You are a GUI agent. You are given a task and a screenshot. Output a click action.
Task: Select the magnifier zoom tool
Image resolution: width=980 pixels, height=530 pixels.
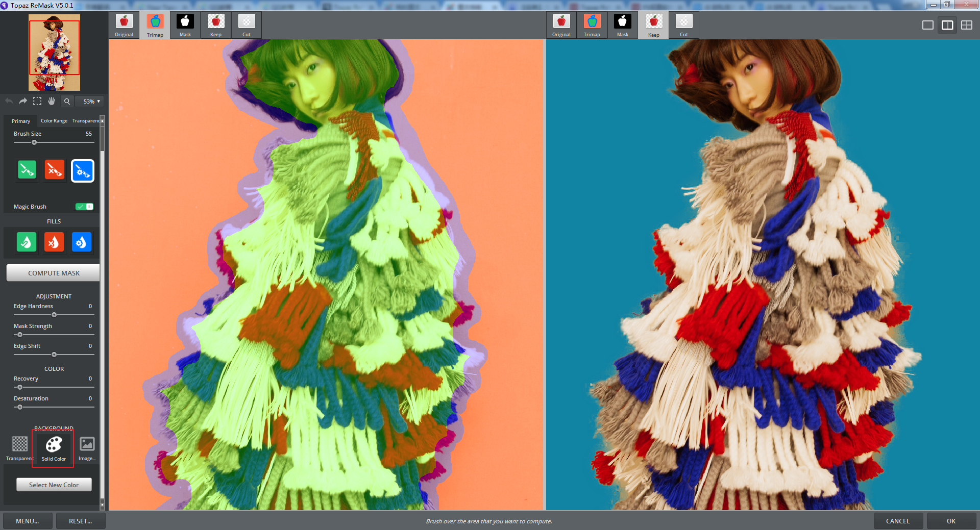[x=67, y=101]
